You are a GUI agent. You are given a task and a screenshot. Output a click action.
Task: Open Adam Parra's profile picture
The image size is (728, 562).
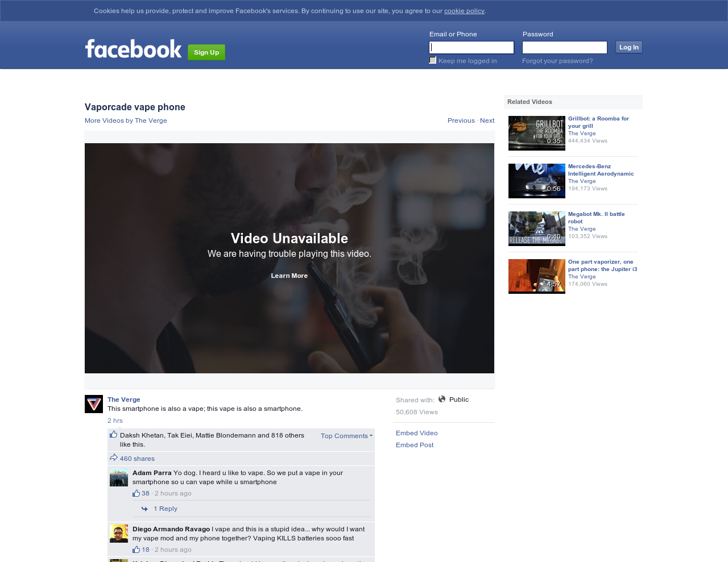(x=119, y=477)
